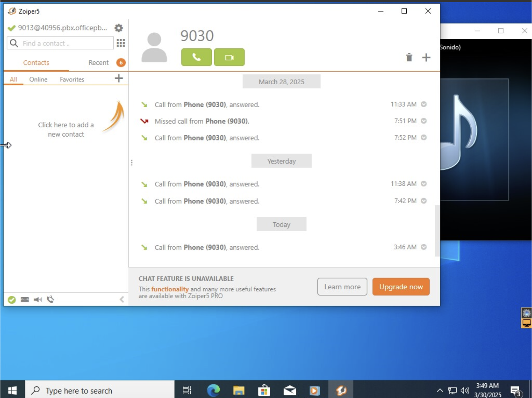Click the orange functionality link
This screenshot has height=398, width=532.
[x=170, y=289]
